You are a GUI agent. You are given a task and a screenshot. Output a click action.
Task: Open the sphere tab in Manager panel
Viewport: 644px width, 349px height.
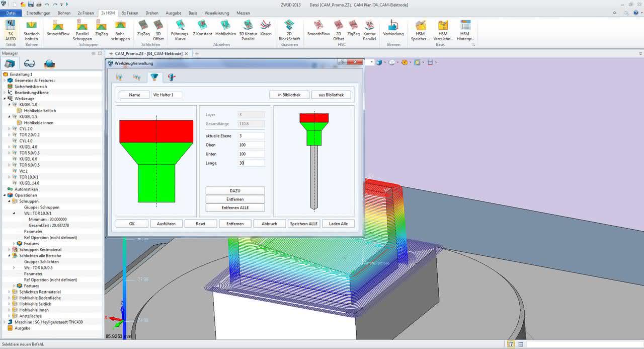point(49,63)
